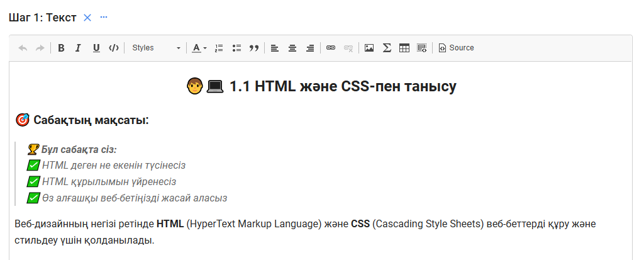Toggle underline formatting

pos(96,48)
